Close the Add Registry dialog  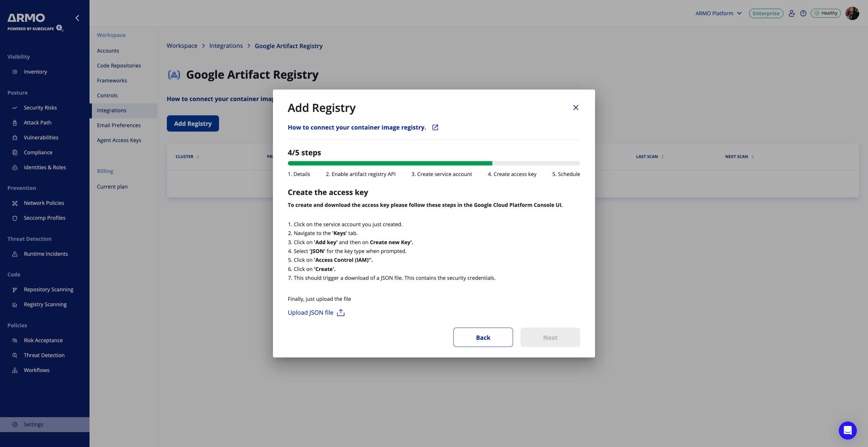click(576, 108)
